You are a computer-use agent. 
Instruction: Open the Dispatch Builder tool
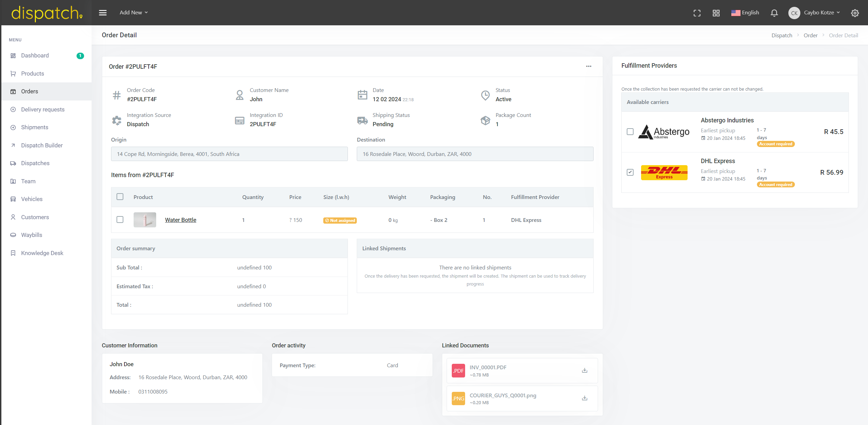(x=42, y=145)
